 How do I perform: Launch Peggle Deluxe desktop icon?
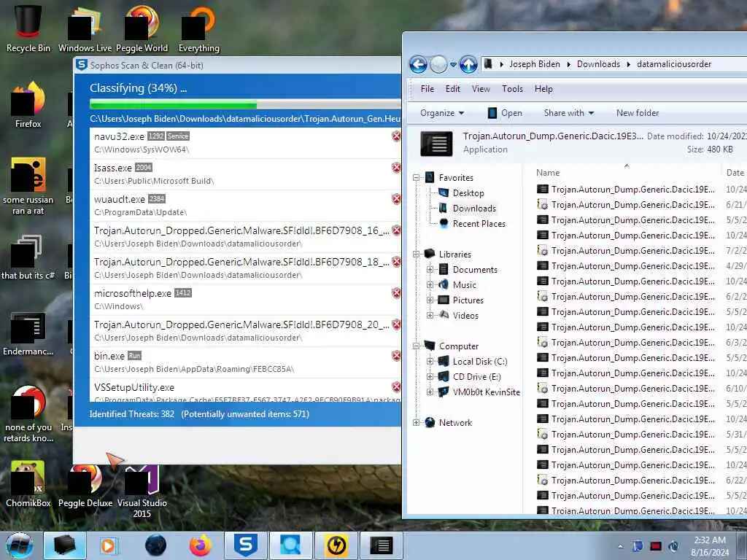click(85, 486)
